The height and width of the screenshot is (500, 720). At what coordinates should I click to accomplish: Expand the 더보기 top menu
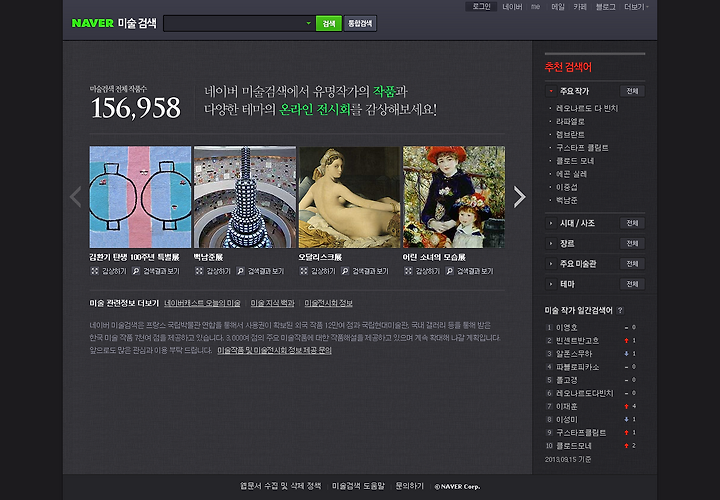pyautogui.click(x=636, y=7)
